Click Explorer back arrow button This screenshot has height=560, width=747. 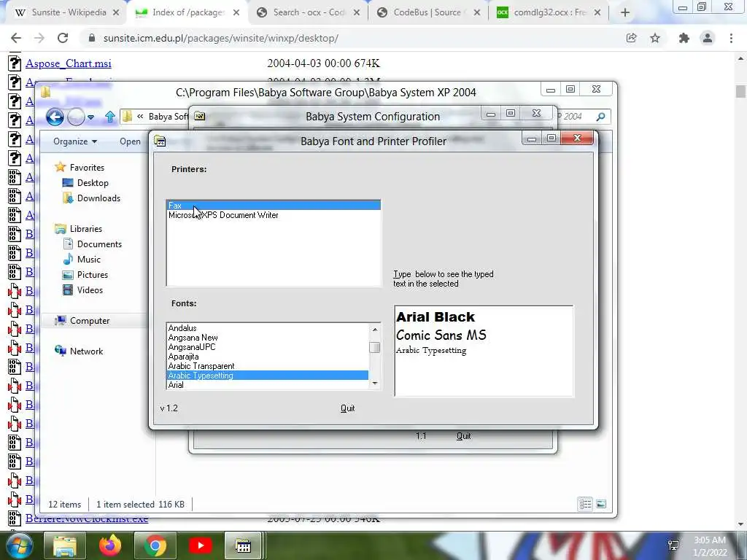click(55, 117)
